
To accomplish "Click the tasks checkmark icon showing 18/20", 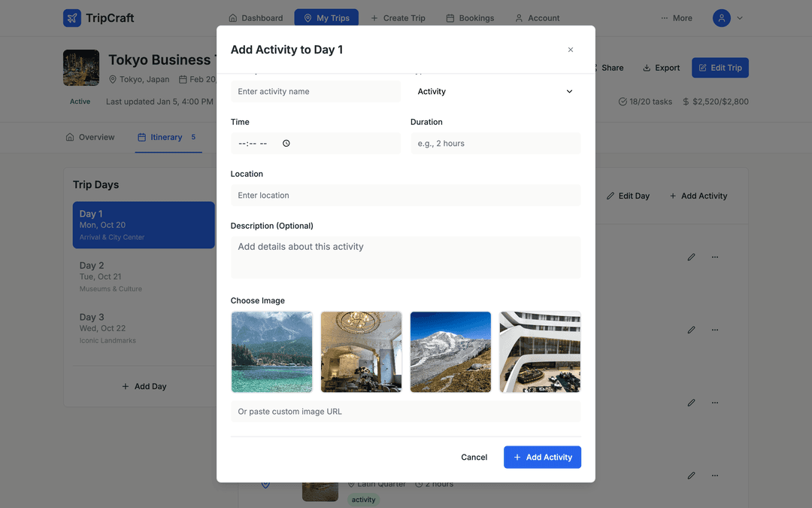I will pyautogui.click(x=623, y=101).
